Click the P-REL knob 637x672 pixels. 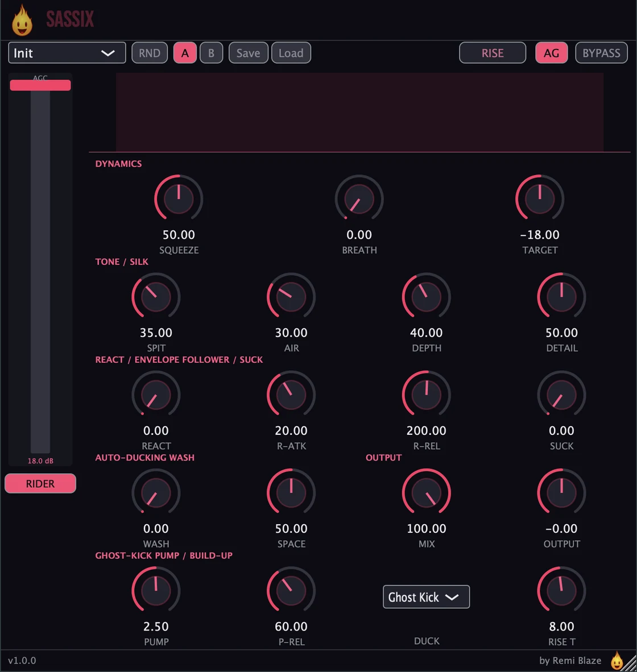coord(291,591)
